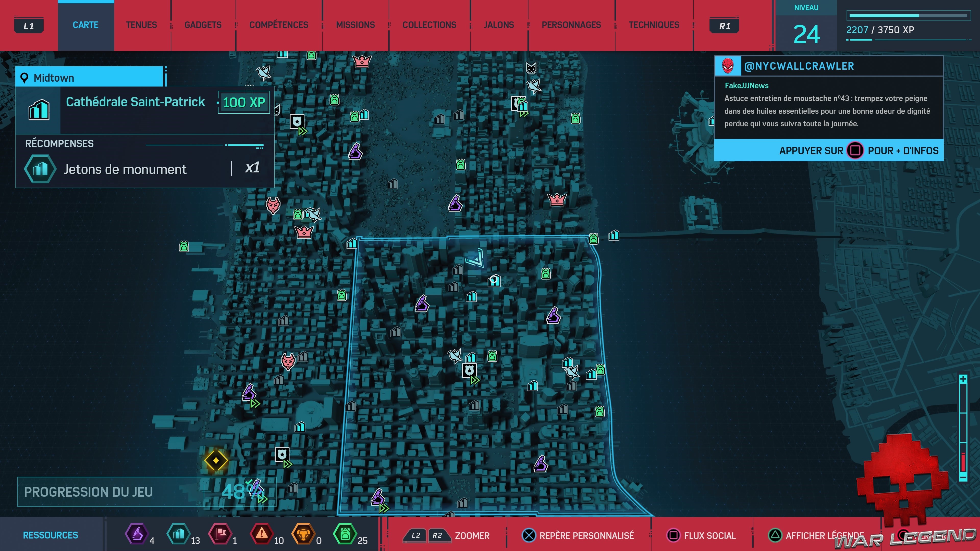Click Flux Social button prompt
Image resolution: width=980 pixels, height=551 pixels.
(702, 535)
